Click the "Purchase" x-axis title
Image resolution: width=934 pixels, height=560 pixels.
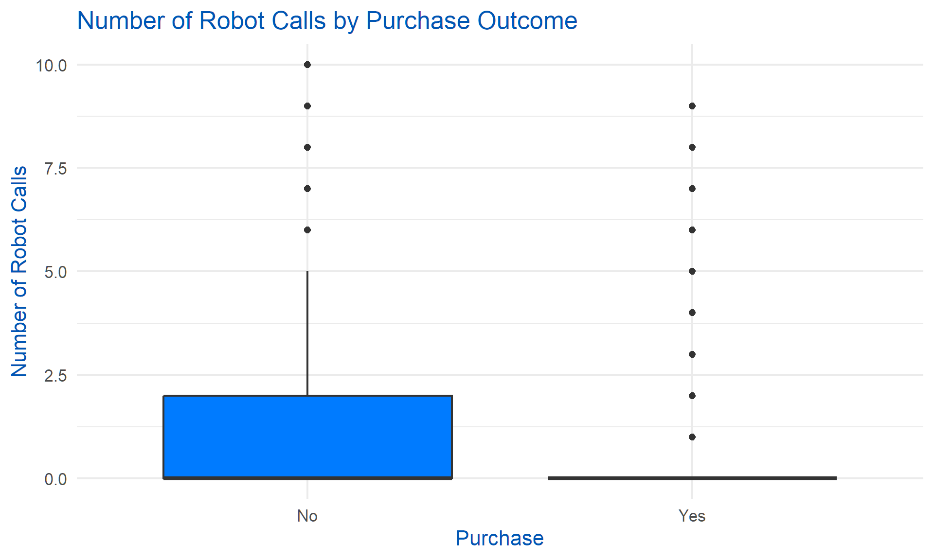click(500, 539)
